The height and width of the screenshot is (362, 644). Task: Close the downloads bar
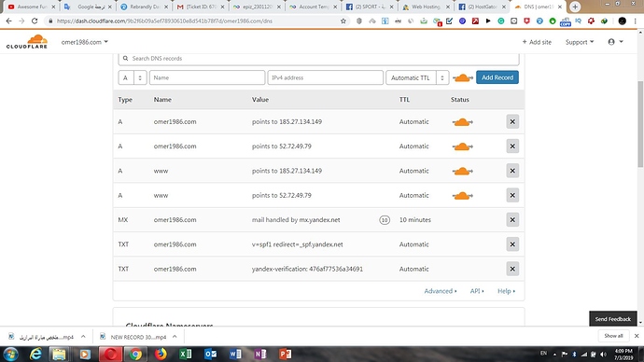point(637,336)
